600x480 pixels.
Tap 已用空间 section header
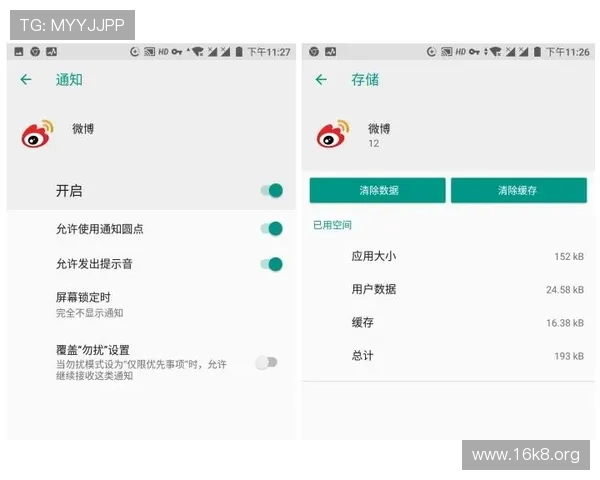coord(332,225)
